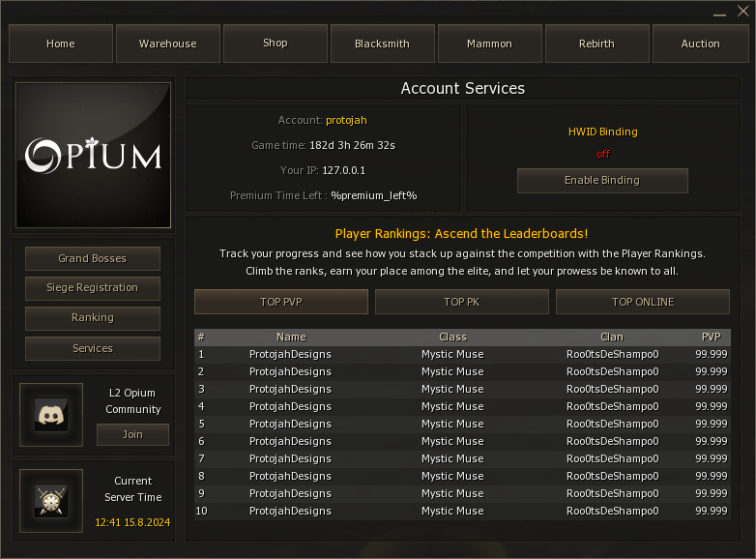This screenshot has height=559, width=756.
Task: Click the Account Services heading
Action: tap(463, 88)
